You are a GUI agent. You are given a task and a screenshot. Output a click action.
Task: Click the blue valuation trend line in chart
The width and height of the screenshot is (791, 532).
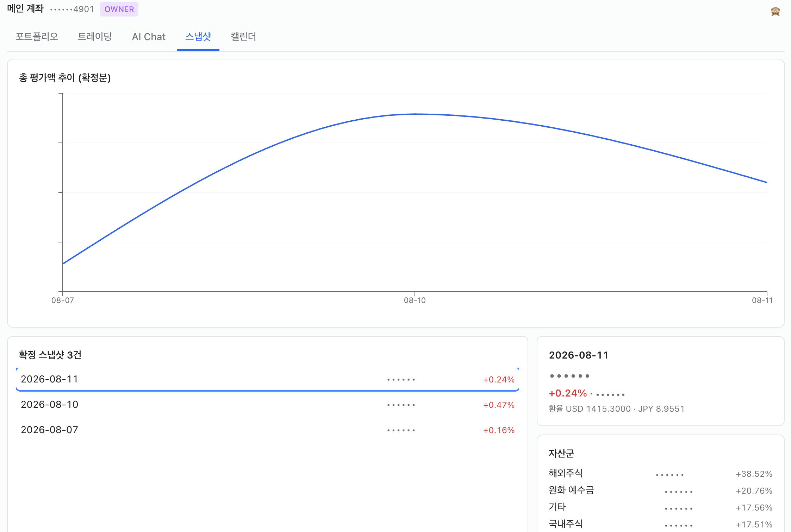click(x=416, y=114)
